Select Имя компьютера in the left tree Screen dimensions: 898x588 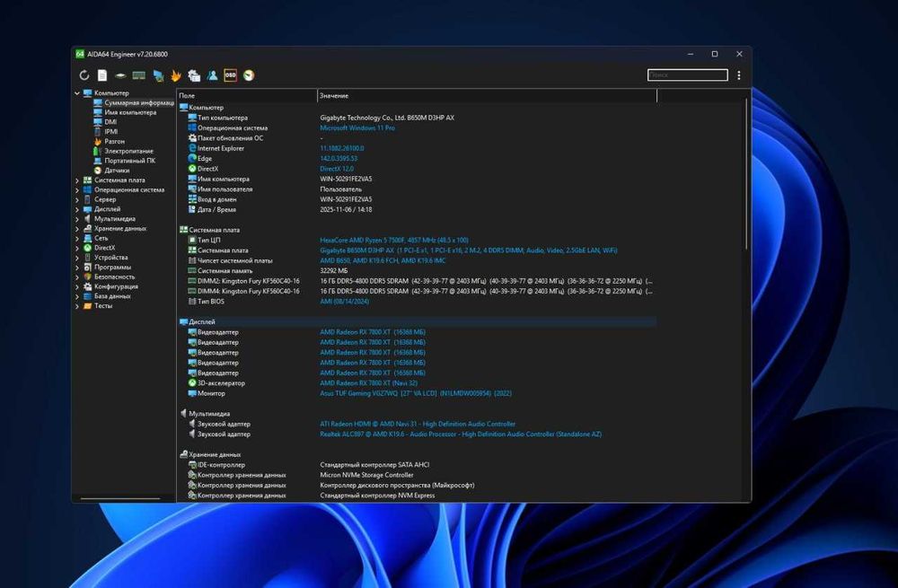click(x=130, y=112)
